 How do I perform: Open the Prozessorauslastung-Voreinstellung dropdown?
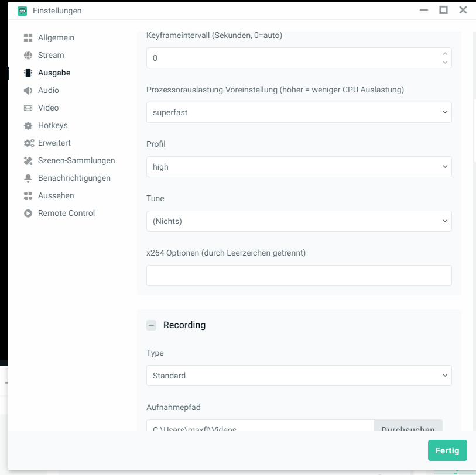(x=299, y=112)
